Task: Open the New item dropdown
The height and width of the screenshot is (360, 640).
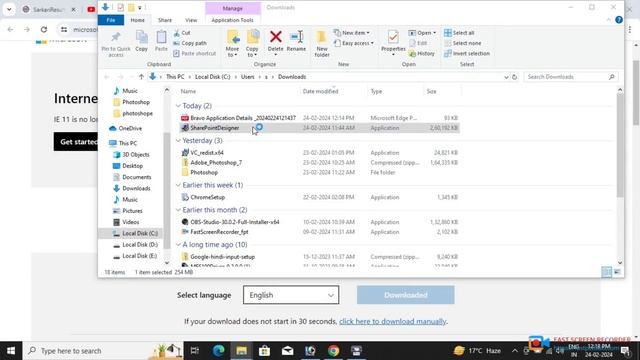Action: pyautogui.click(x=352, y=33)
